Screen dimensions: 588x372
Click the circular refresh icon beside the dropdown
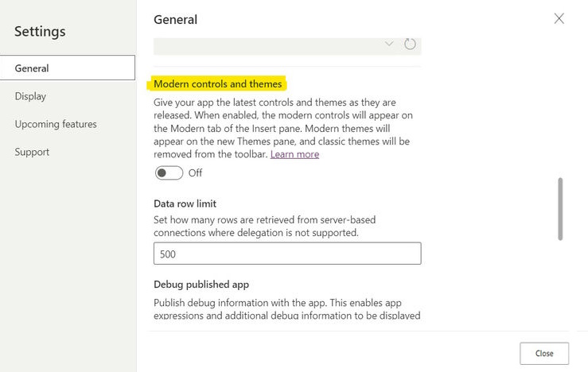(x=410, y=44)
